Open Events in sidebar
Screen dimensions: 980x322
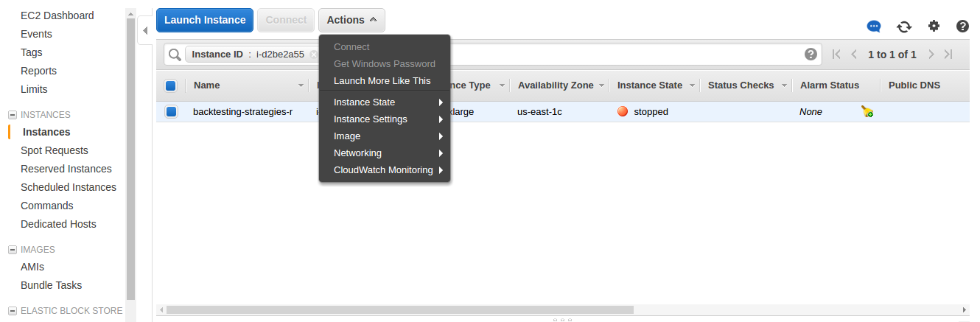coord(36,34)
